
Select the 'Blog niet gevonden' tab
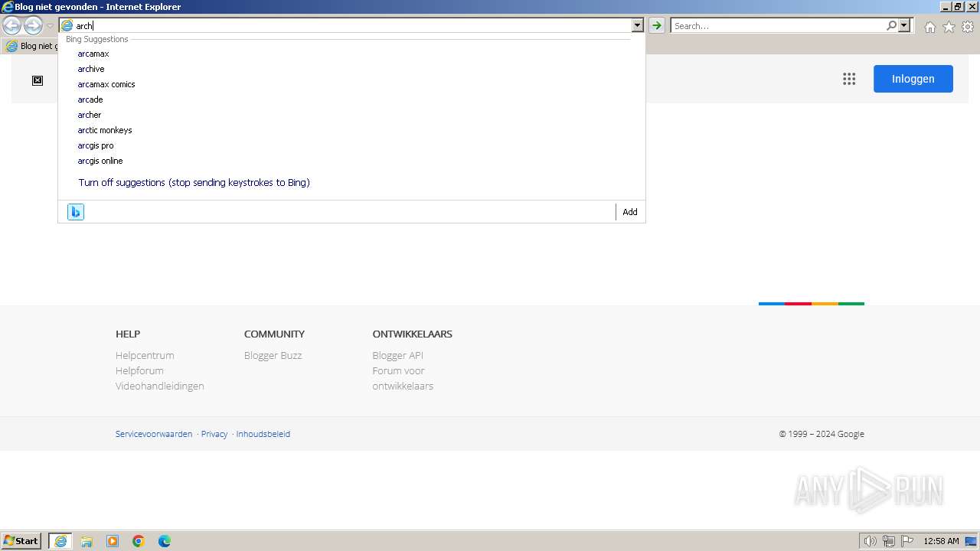coord(31,46)
